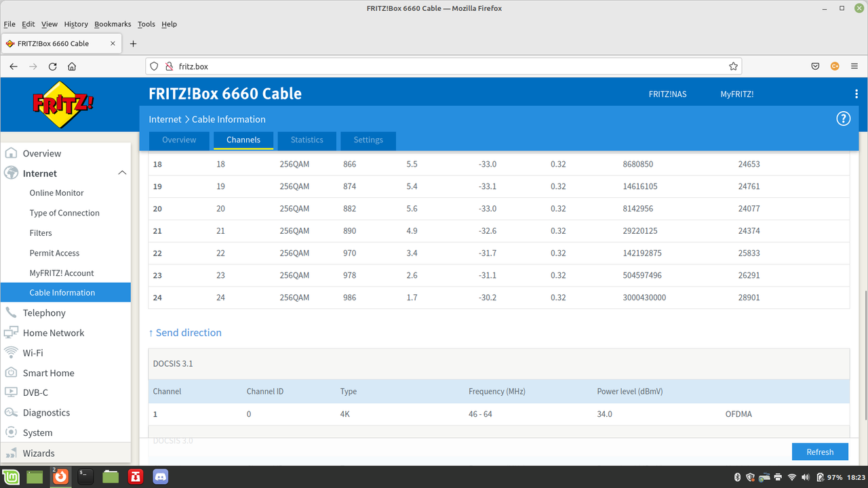The height and width of the screenshot is (488, 868).
Task: Go back with the browser back arrow
Action: 14,66
